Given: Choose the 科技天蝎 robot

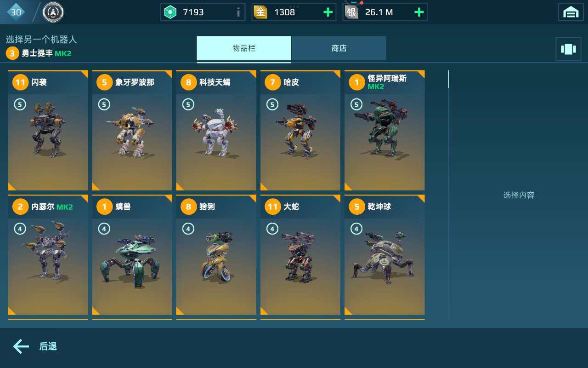Looking at the screenshot, I should pyautogui.click(x=216, y=131).
